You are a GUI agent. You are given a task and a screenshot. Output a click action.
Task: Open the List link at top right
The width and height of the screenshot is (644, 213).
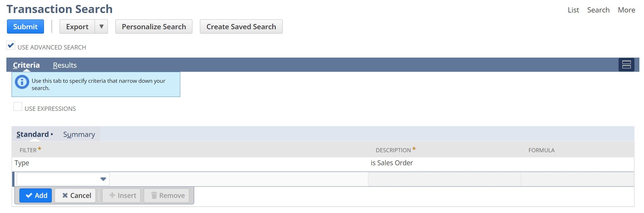(573, 10)
